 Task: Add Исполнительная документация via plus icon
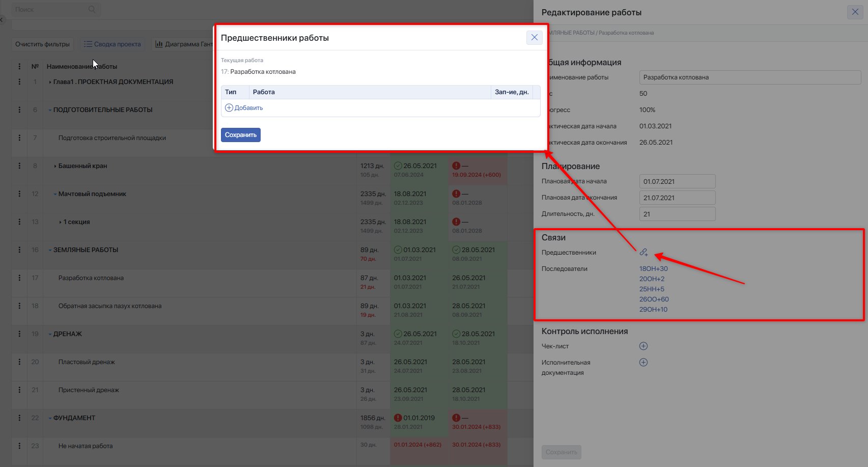(x=643, y=363)
